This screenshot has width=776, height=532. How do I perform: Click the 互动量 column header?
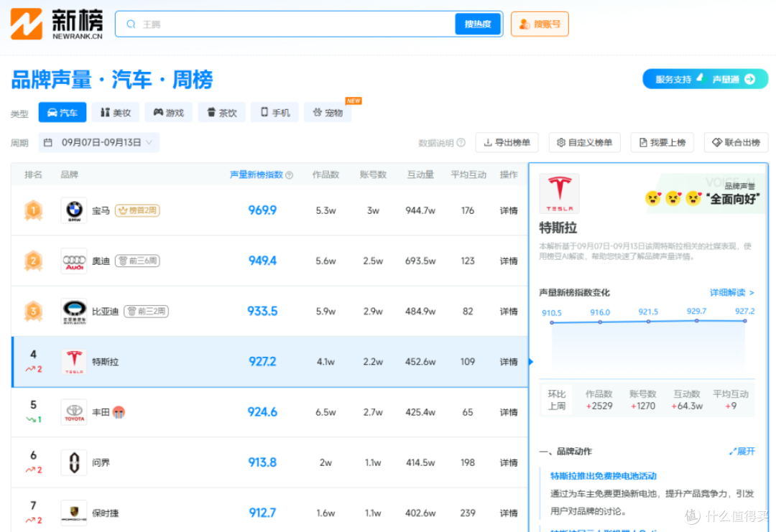tap(420, 174)
